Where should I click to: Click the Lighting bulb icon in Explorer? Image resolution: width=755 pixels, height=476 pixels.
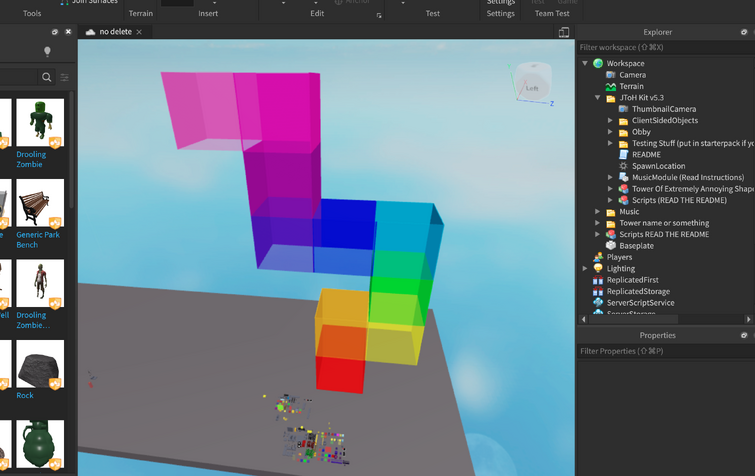(598, 268)
